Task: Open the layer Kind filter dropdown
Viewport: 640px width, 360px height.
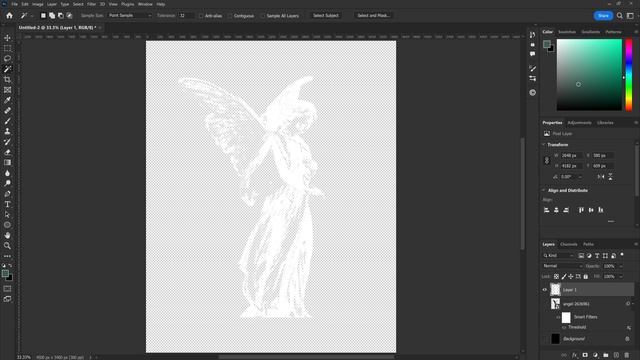Action: click(x=558, y=256)
